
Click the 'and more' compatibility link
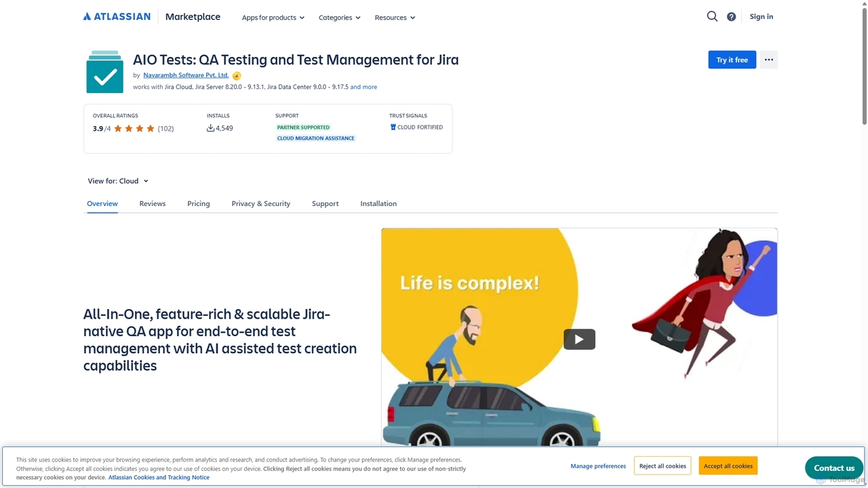click(363, 87)
